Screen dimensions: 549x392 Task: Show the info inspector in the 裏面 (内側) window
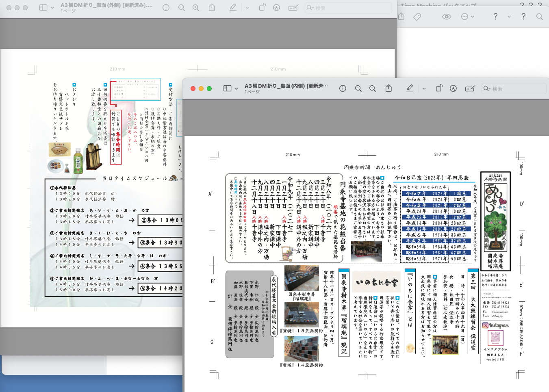(343, 89)
